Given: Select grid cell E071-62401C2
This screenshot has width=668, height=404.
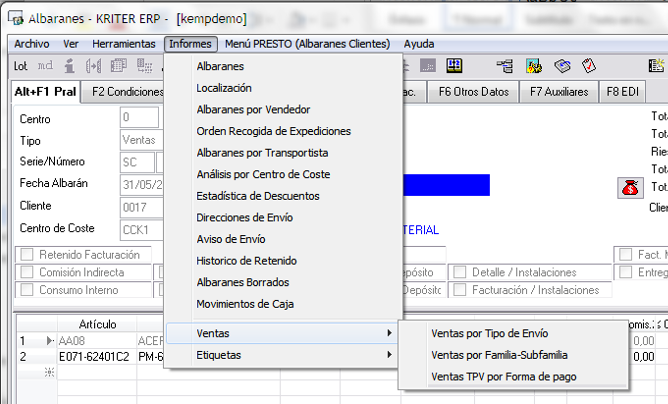Looking at the screenshot, I should 97,357.
